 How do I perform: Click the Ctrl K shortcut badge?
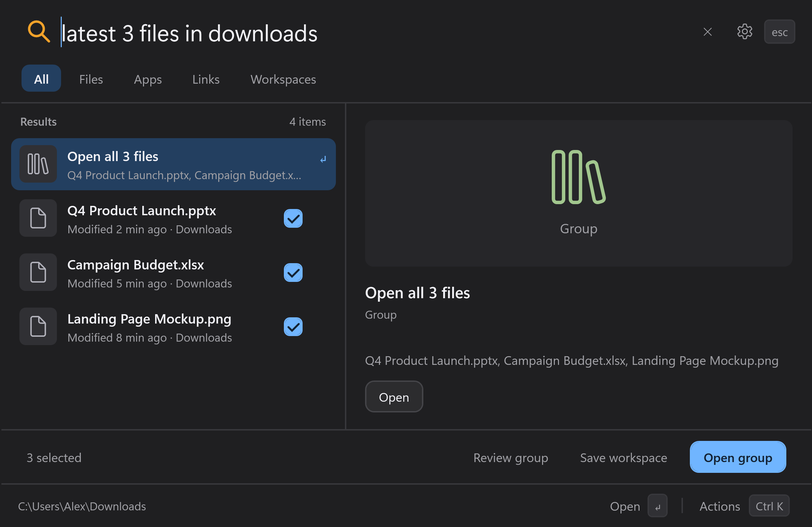click(x=769, y=506)
